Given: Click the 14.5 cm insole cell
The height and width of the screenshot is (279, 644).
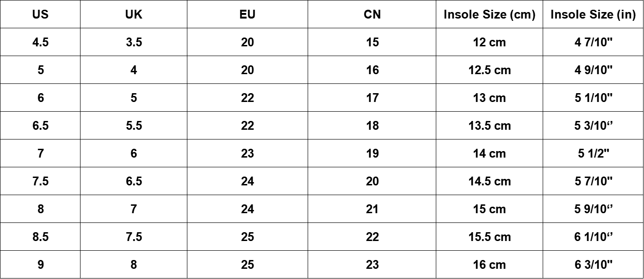Looking at the screenshot, I should [x=489, y=181].
